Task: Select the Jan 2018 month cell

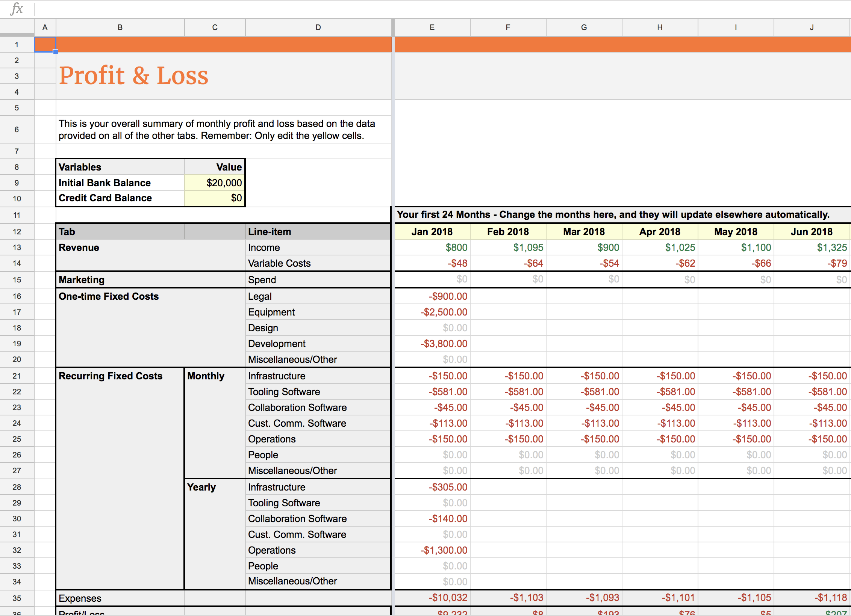Action: click(432, 232)
